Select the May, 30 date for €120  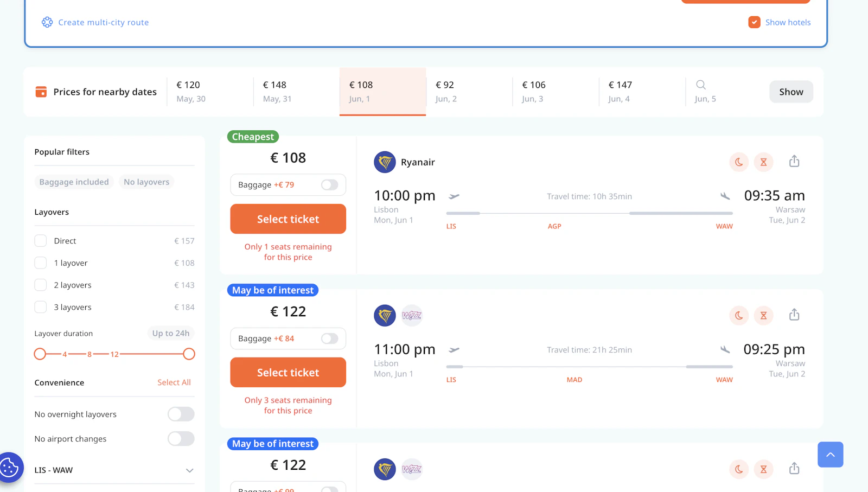(210, 92)
